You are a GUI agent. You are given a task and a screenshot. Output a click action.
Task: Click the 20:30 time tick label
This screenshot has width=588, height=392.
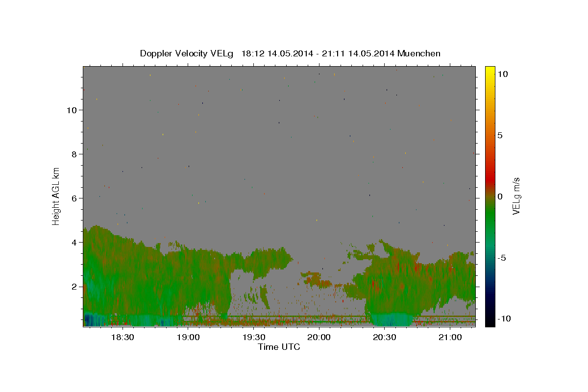(x=385, y=337)
